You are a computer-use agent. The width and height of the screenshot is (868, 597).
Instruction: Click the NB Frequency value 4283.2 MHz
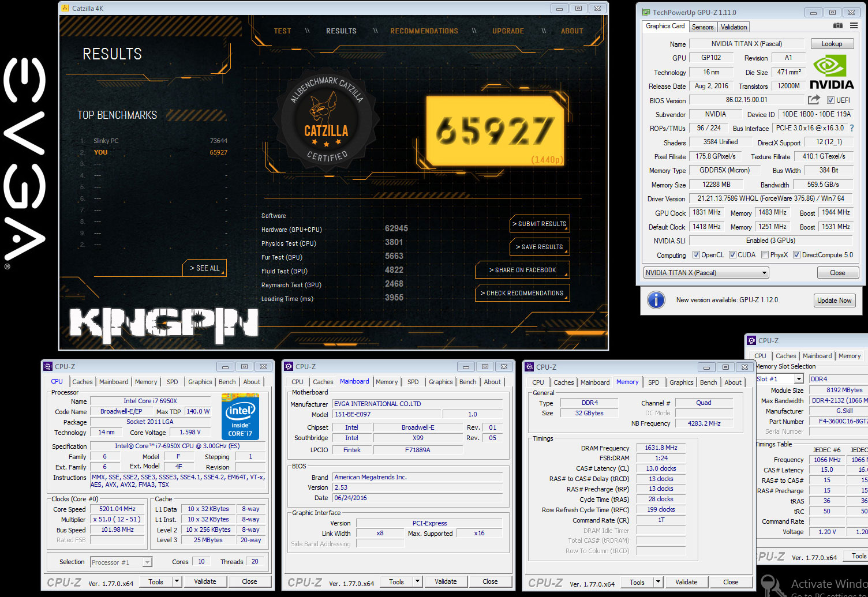click(704, 423)
